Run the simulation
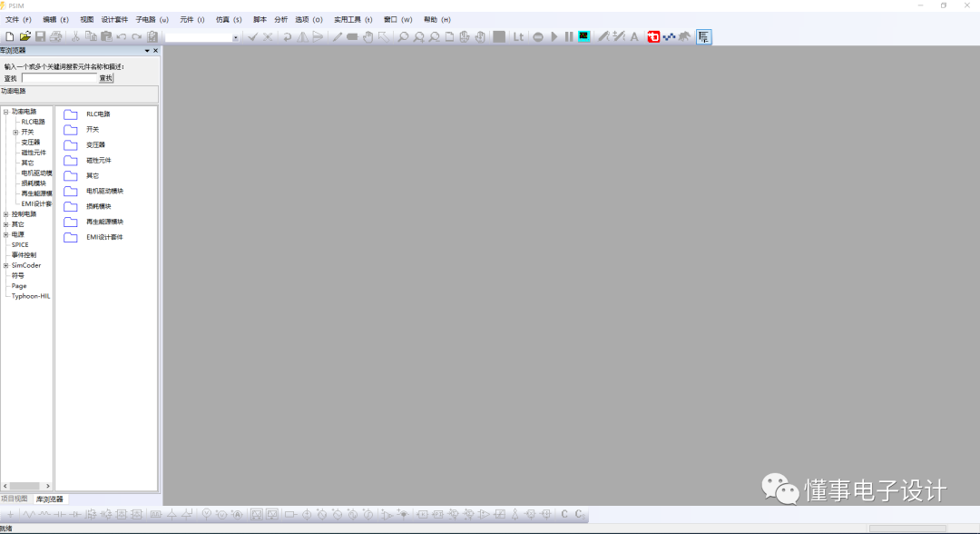 [554, 37]
